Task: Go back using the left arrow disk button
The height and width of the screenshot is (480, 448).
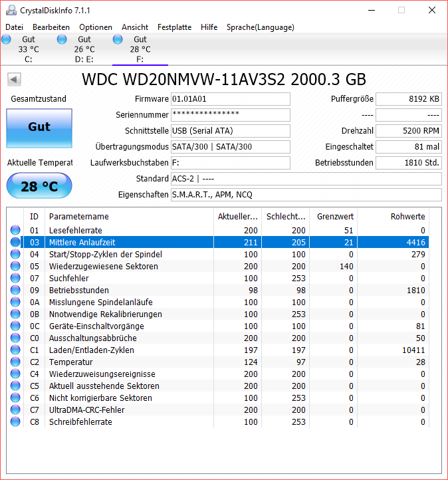Action: [14, 80]
